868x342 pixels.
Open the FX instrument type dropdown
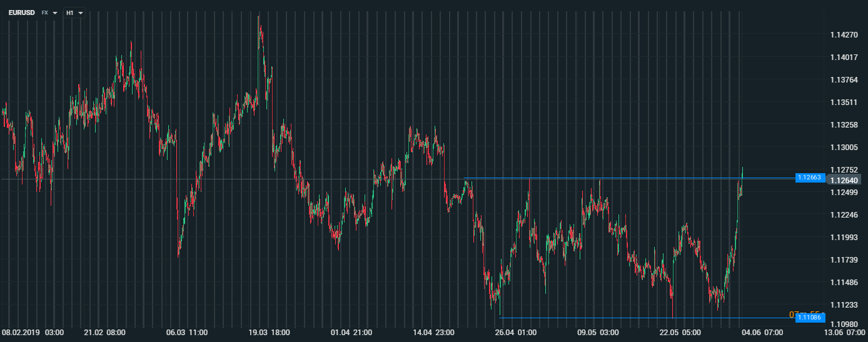(x=49, y=13)
